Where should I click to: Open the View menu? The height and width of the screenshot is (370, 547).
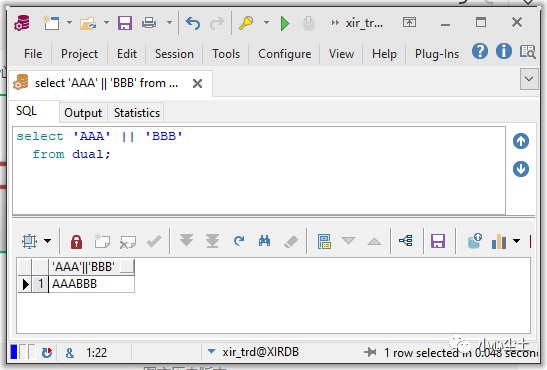coord(341,54)
